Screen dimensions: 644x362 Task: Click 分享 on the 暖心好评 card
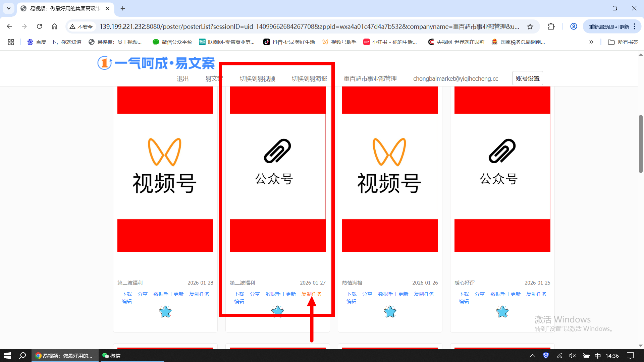[480, 294]
